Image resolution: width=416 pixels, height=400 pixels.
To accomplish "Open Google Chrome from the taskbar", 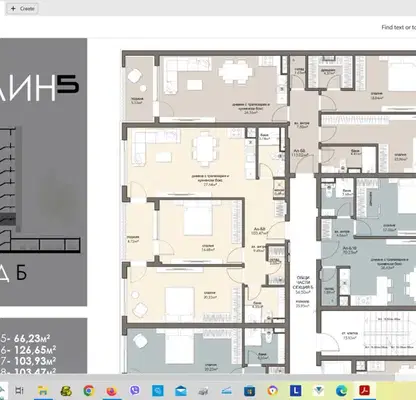I will [x=89, y=390].
